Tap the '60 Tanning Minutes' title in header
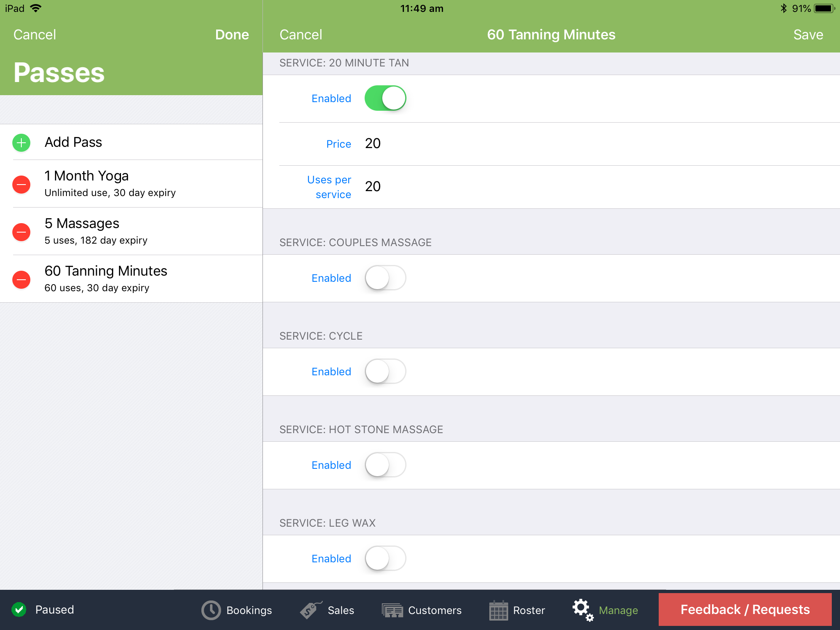The height and width of the screenshot is (630, 840). (551, 34)
